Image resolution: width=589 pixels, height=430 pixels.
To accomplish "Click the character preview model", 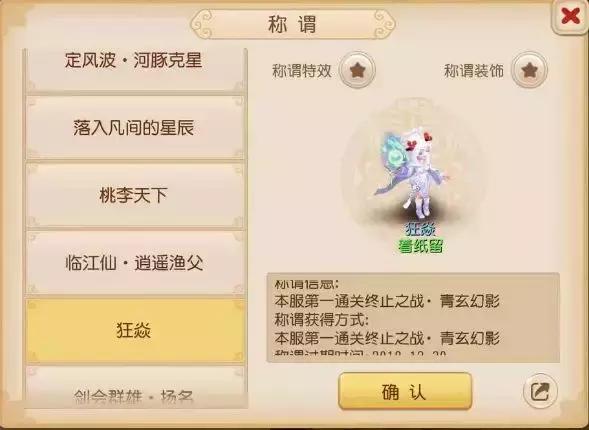I will pos(413,173).
